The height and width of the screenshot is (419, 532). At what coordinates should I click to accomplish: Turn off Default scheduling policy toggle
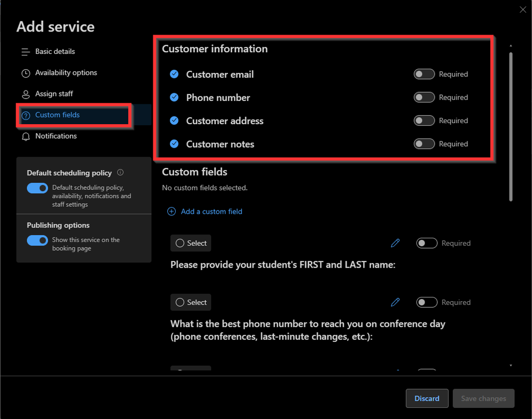pos(37,188)
